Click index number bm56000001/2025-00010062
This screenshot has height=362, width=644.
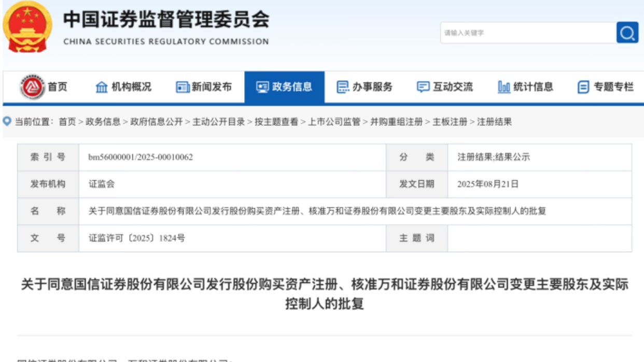pyautogui.click(x=141, y=157)
